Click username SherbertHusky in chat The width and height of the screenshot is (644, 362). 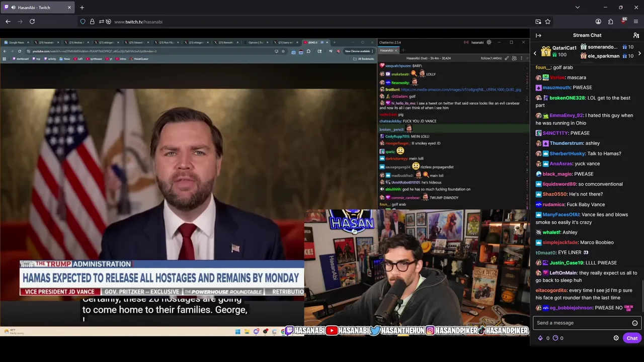coord(568,153)
